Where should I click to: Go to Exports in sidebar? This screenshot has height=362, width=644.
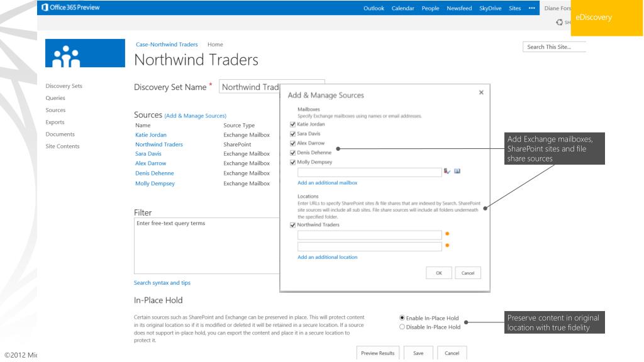point(55,122)
